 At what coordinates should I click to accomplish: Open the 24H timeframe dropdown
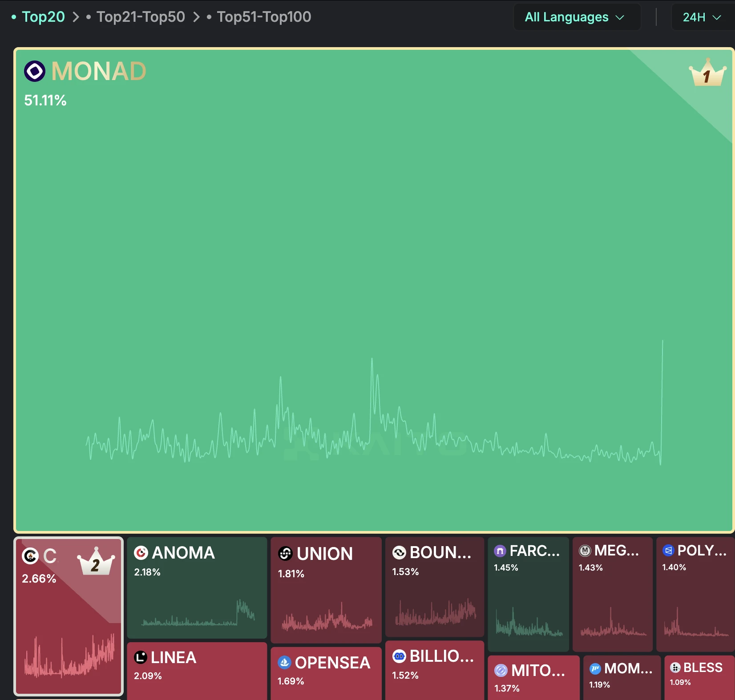(x=702, y=17)
